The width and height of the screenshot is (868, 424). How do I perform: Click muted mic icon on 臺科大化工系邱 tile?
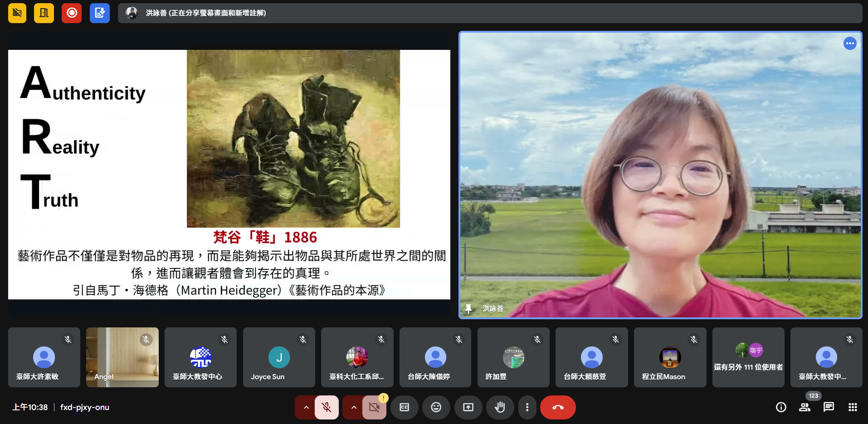(381, 340)
